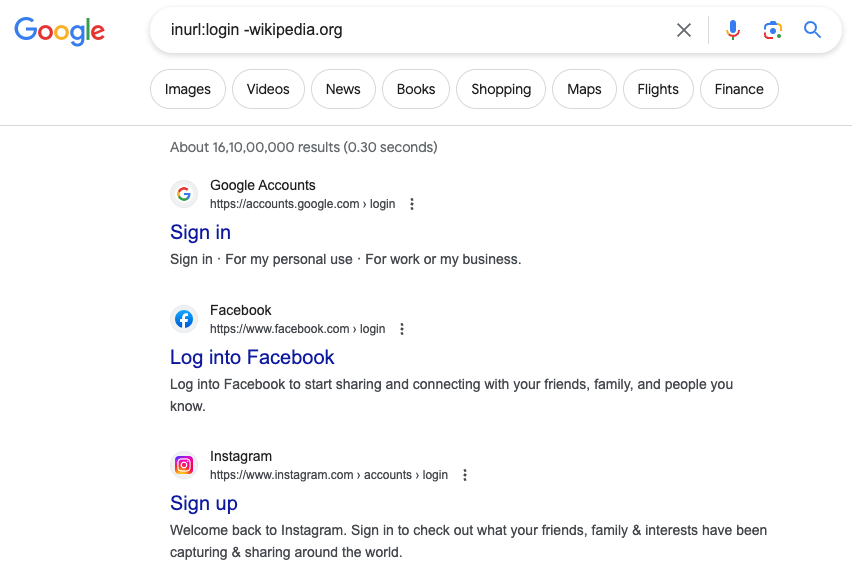
Task: Click the Facebook favicon icon
Action: [183, 319]
